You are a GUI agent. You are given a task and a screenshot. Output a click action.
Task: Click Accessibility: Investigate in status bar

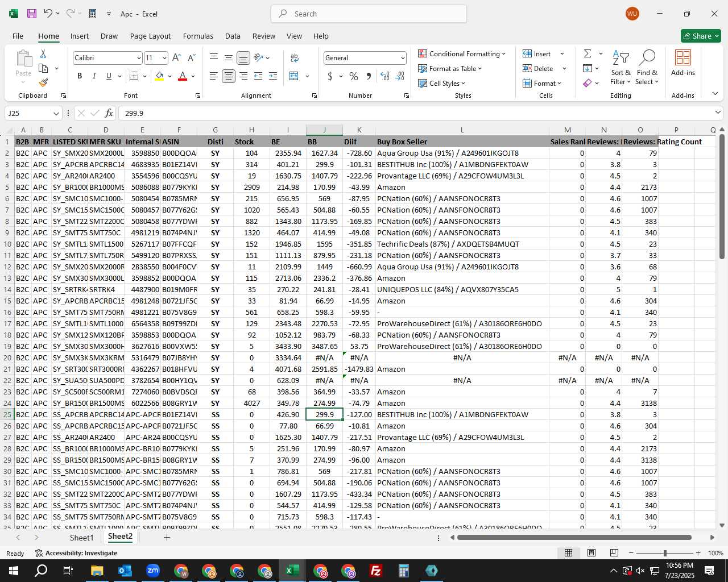coord(76,553)
